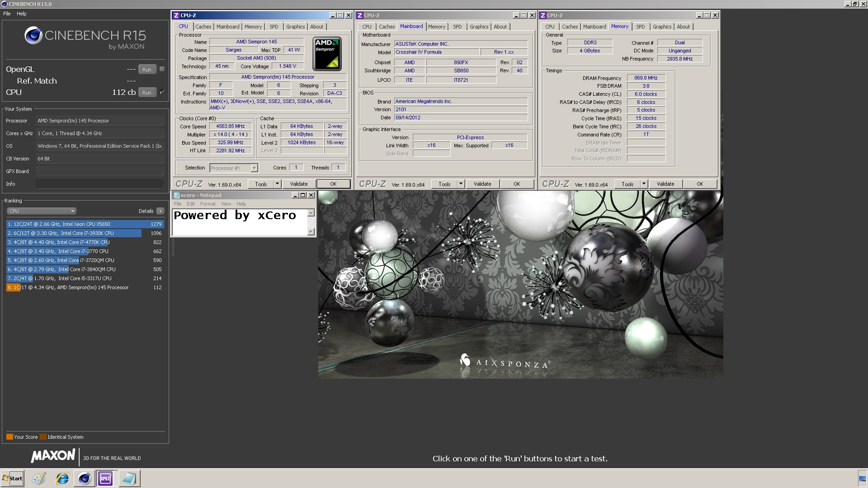
Task: Open Tools dropdown arrow in Memory window
Action: pyautogui.click(x=644, y=184)
